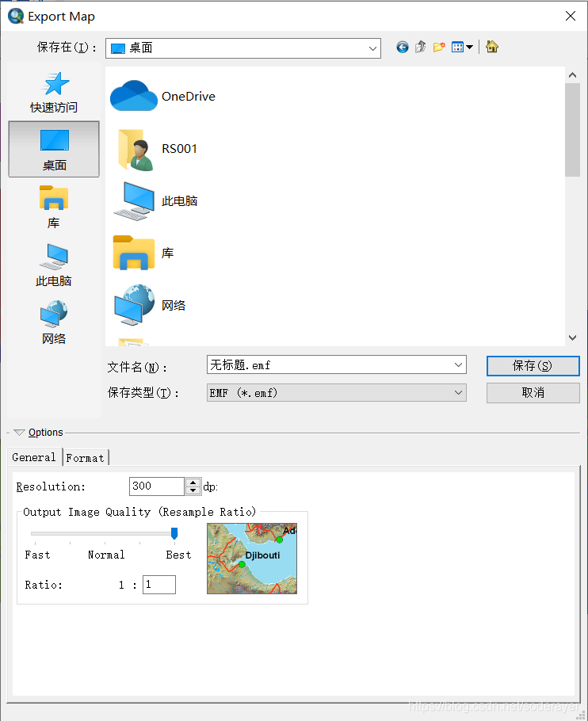This screenshot has width=588, height=721.
Task: Click the 取消 button
Action: click(x=533, y=393)
